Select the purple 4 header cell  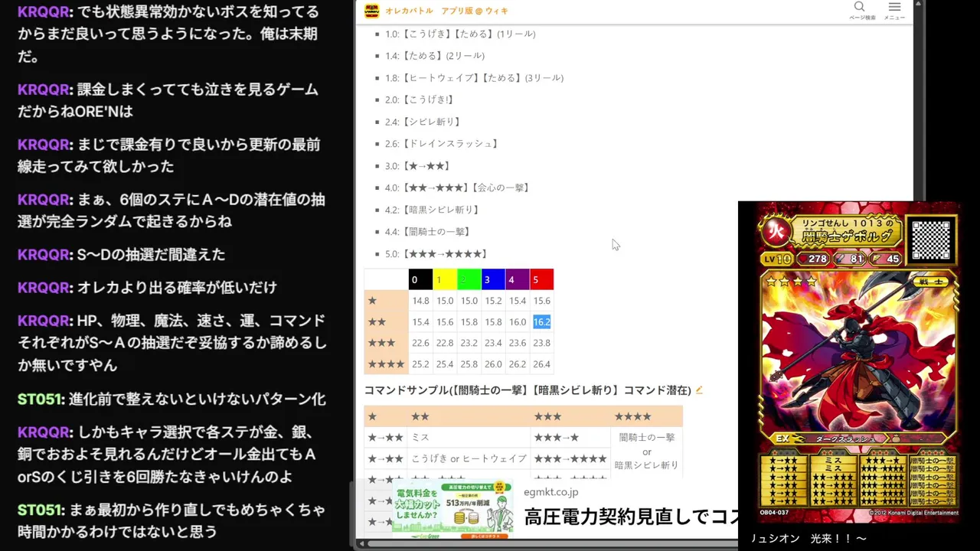pyautogui.click(x=517, y=279)
